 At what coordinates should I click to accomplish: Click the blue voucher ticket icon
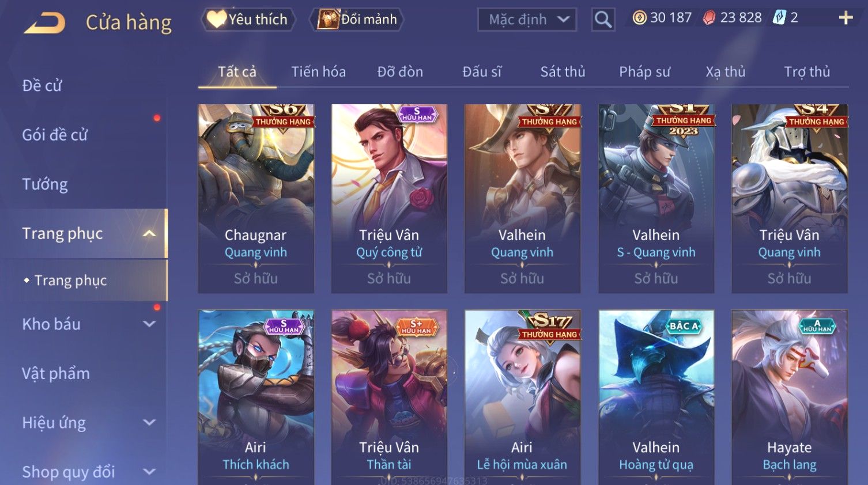coord(779,17)
